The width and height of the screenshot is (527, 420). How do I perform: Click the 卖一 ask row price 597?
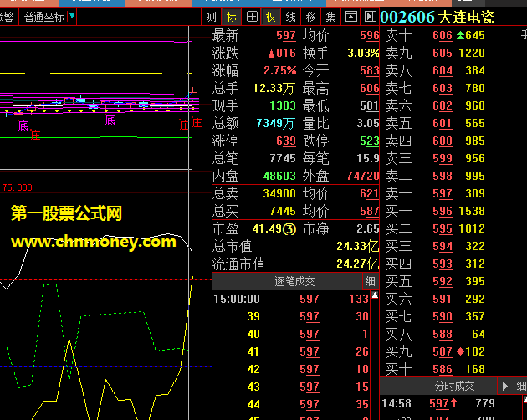point(443,193)
